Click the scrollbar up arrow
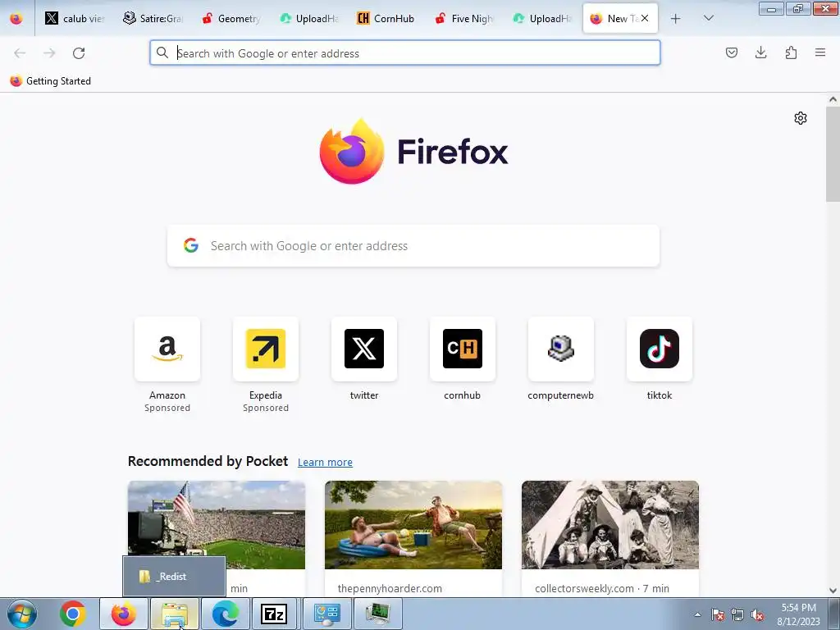This screenshot has height=630, width=840. (833, 99)
